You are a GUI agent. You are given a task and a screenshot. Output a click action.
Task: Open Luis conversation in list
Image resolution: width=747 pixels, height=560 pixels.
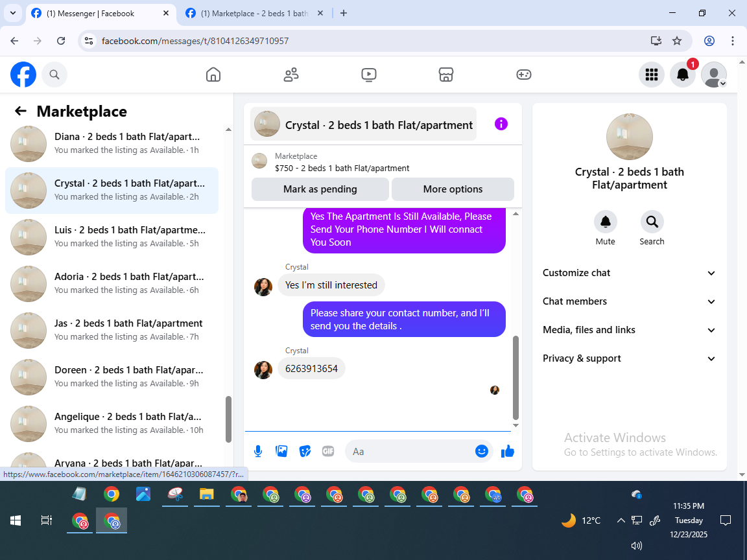tap(112, 237)
